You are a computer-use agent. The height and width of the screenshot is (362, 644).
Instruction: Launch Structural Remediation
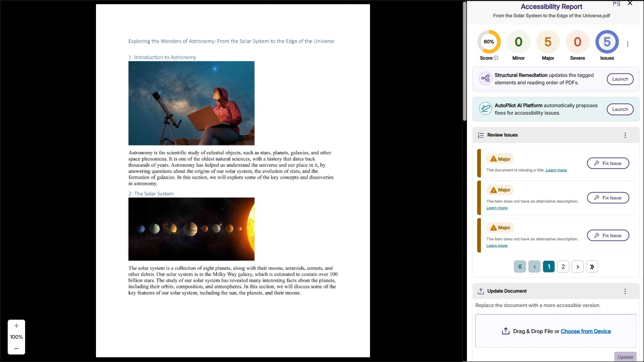620,79
